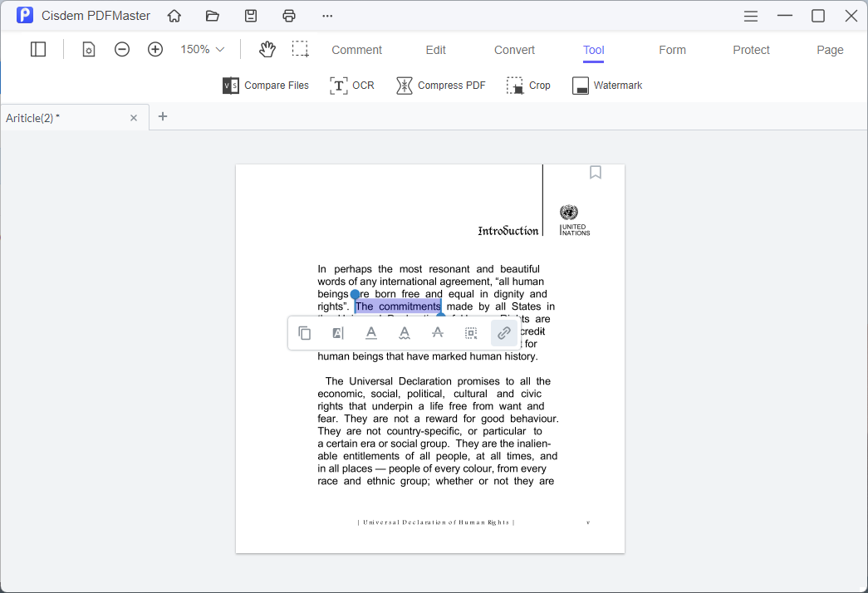The width and height of the screenshot is (868, 593).
Task: Click the highlighted "The commitments" text
Action: (x=398, y=306)
